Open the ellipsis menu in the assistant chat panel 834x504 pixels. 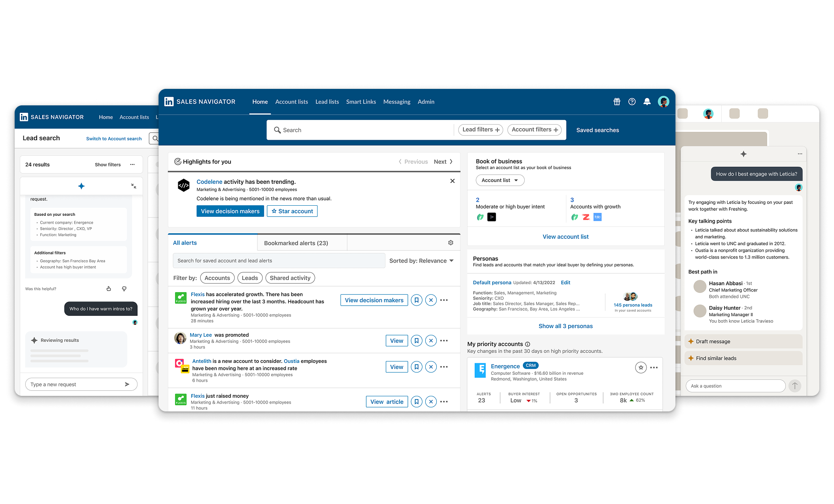[x=800, y=154]
